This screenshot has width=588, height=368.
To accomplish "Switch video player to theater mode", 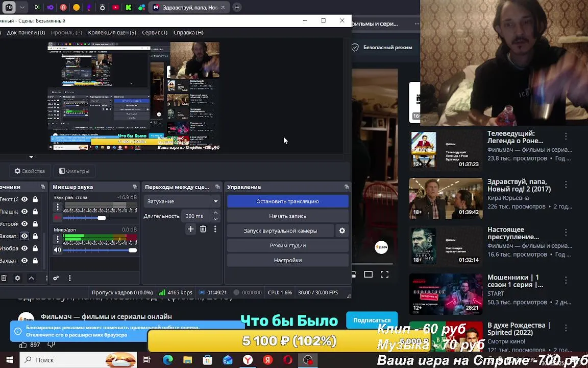I will (368, 274).
